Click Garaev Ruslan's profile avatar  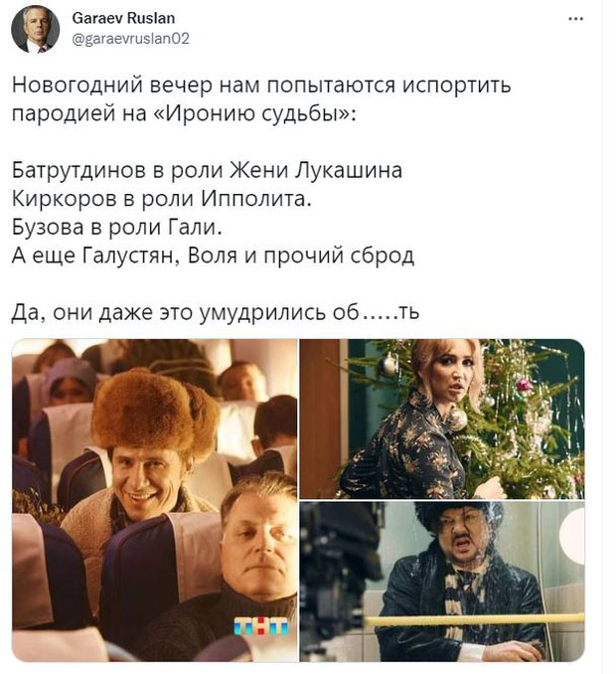coord(35,29)
